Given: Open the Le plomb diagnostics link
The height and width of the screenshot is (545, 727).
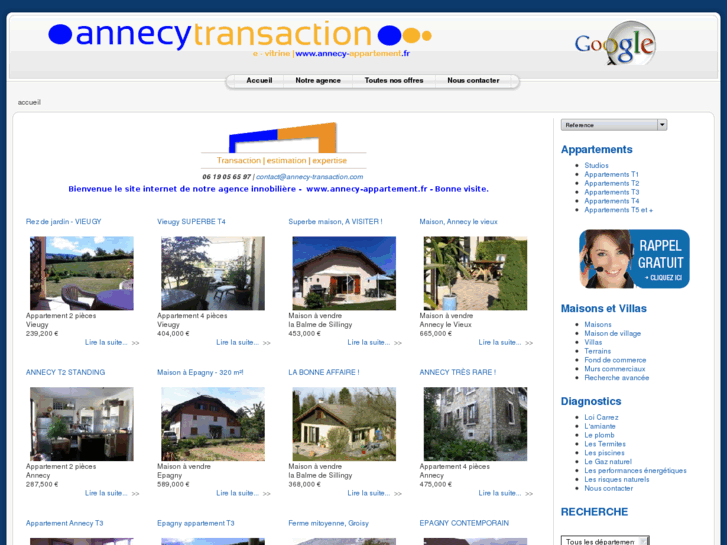Looking at the screenshot, I should 599,435.
